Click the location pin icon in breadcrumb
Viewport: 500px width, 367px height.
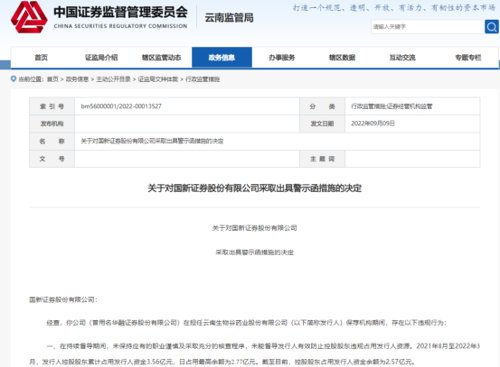[x=13, y=79]
